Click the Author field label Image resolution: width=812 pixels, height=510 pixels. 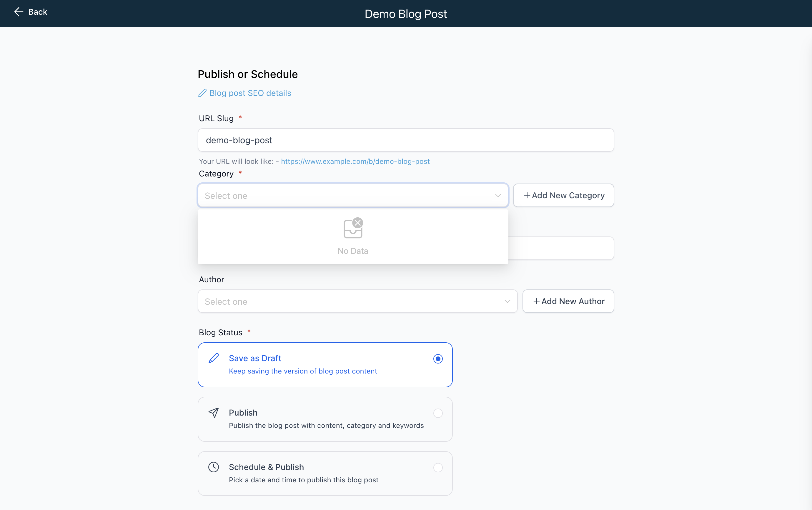tap(212, 279)
